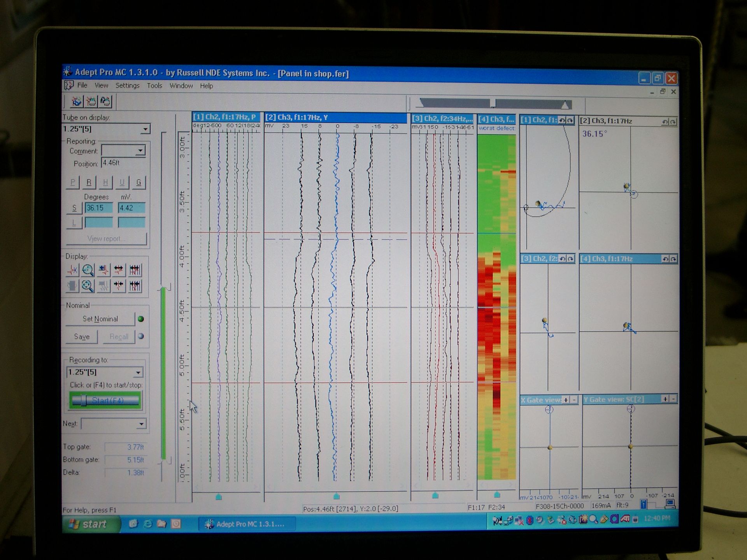Open the Comment dropdown in Reporting

(140, 151)
